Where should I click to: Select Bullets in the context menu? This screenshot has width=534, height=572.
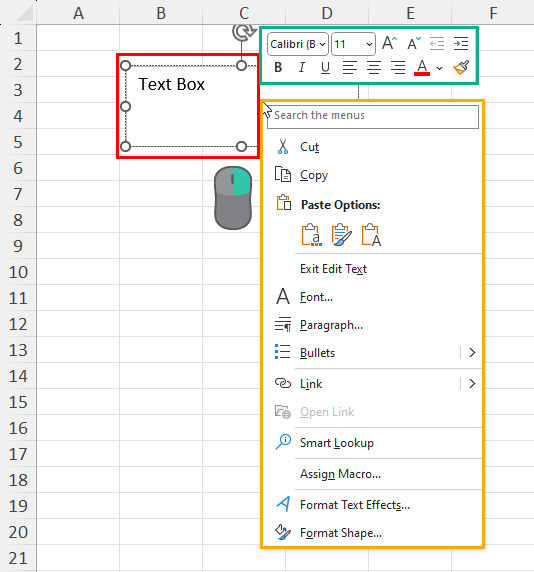click(x=372, y=353)
